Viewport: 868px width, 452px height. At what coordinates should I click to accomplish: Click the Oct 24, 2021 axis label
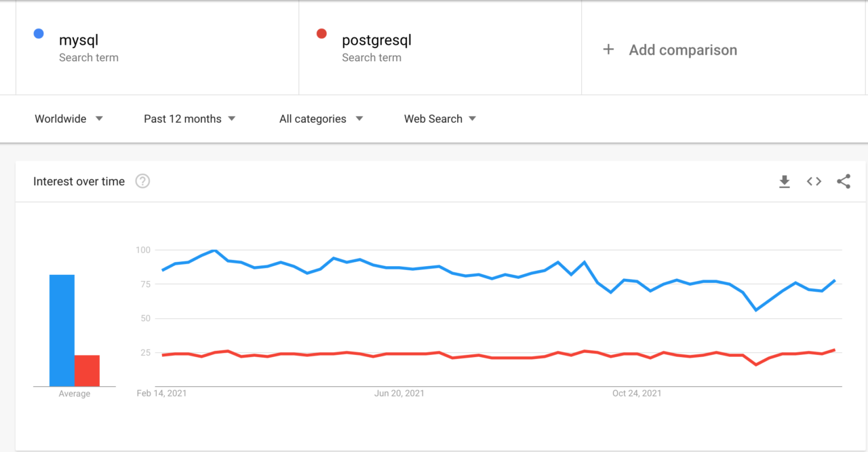637,393
